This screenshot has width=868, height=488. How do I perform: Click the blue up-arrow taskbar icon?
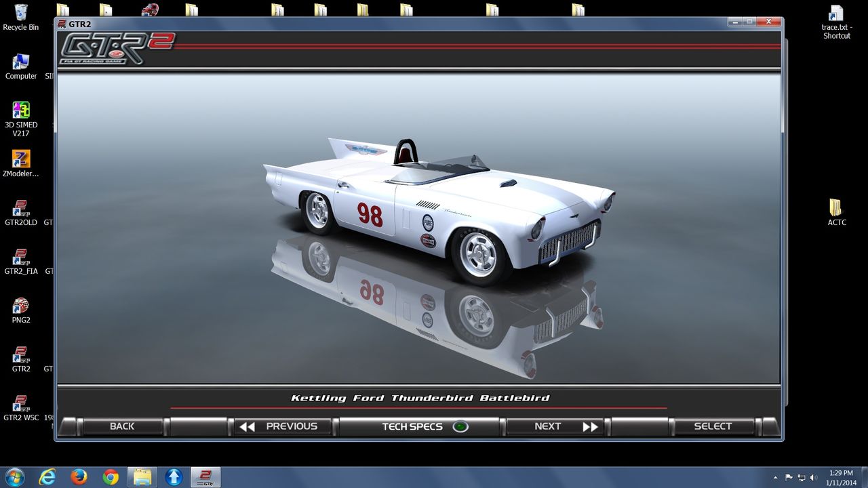[174, 477]
